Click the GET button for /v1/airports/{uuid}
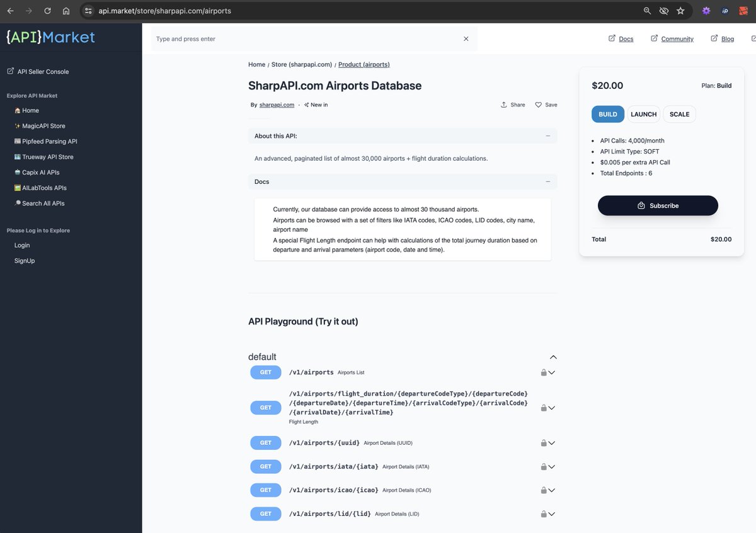Screen dimensions: 756x533 (266, 443)
